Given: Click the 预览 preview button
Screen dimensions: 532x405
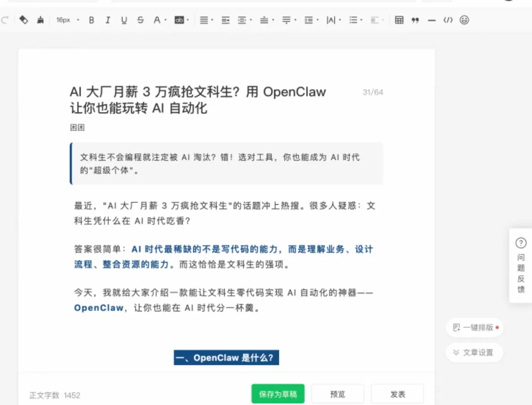Looking at the screenshot, I should pyautogui.click(x=338, y=394).
